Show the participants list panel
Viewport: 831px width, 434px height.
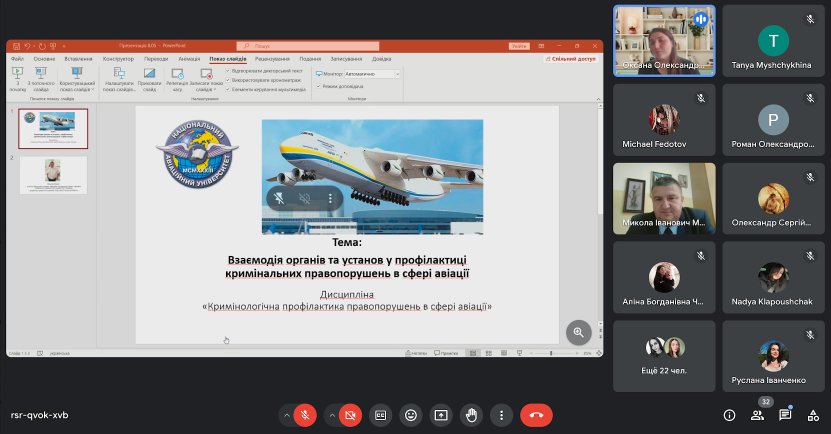click(x=757, y=414)
